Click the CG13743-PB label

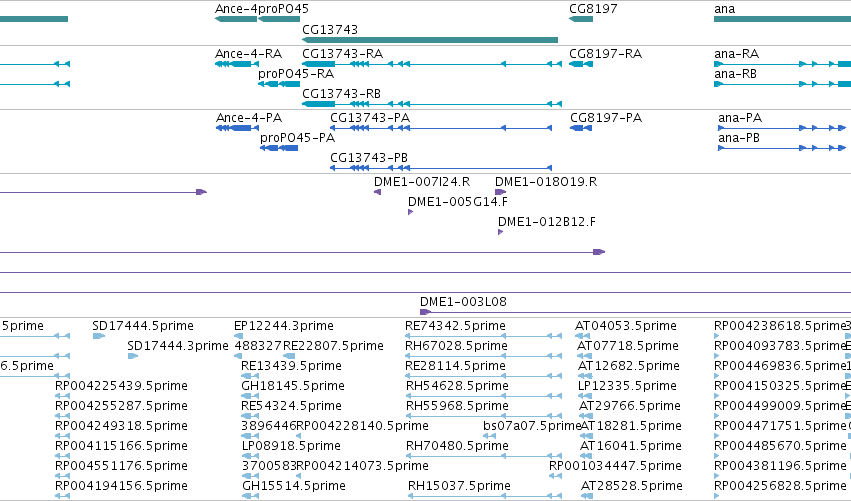[x=369, y=158]
